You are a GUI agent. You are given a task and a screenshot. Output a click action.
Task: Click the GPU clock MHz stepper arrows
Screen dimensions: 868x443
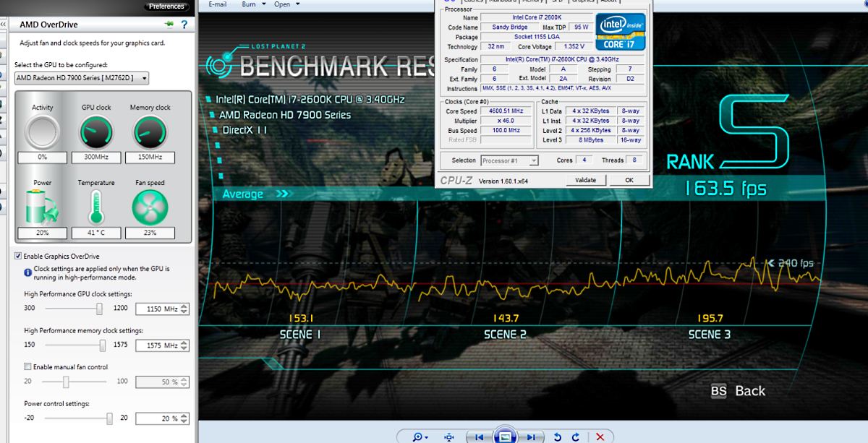click(184, 309)
